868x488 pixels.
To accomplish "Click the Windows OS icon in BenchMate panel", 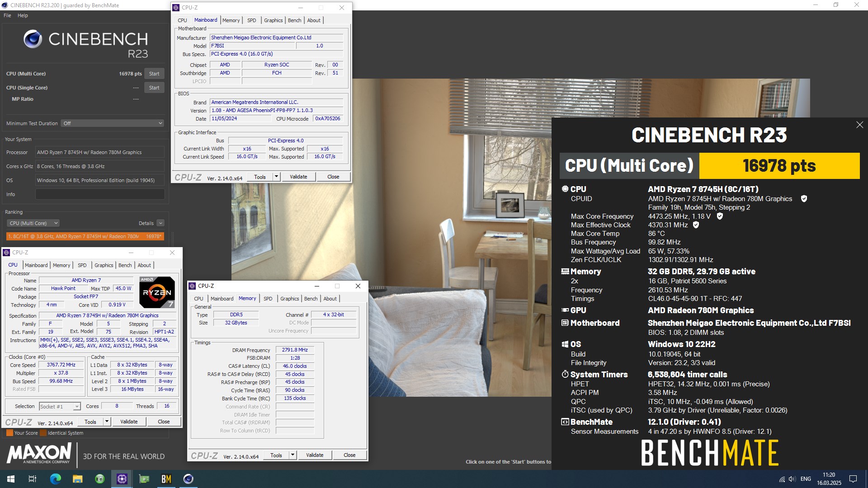I will pyautogui.click(x=565, y=344).
